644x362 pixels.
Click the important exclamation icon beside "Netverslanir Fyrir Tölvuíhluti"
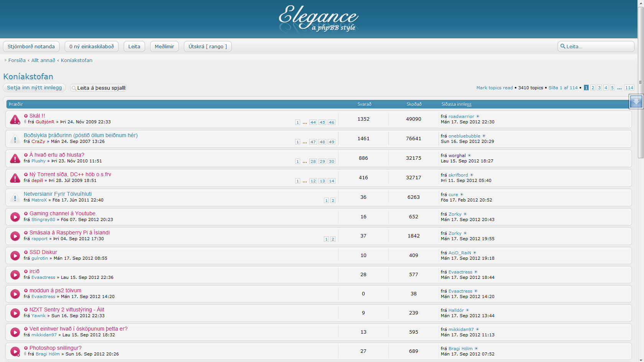[15, 197]
